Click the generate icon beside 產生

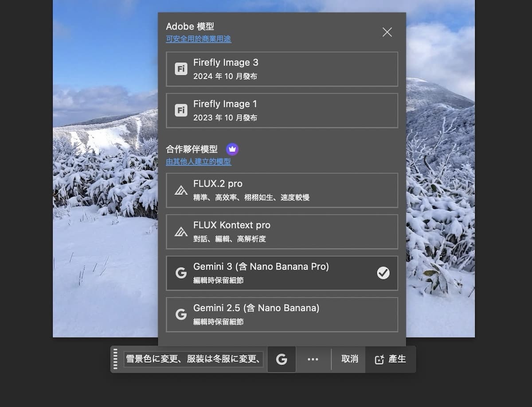379,359
